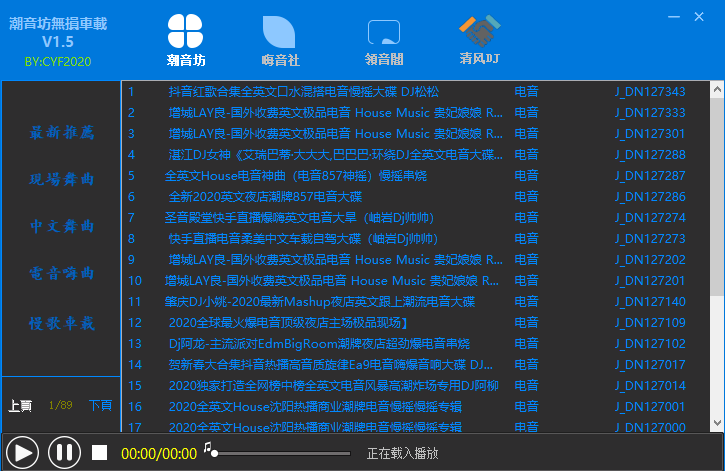Open the 嗨音社 leaf icon

tap(279, 32)
